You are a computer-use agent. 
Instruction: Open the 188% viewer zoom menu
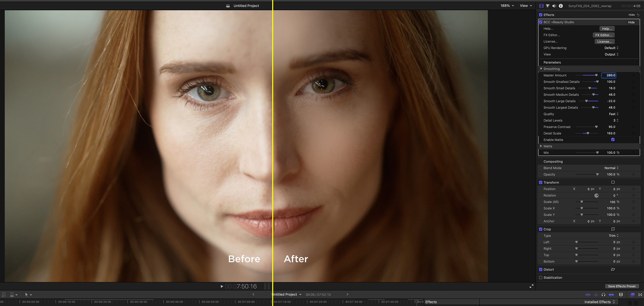(x=507, y=6)
